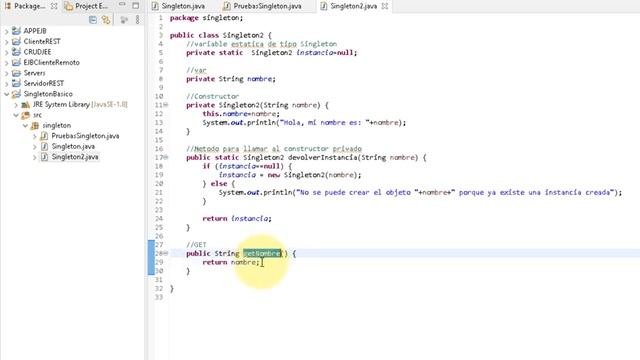Screen dimensions: 640x360
Task: Select EJBClienteRemoto in the project tree
Action: 51,63
